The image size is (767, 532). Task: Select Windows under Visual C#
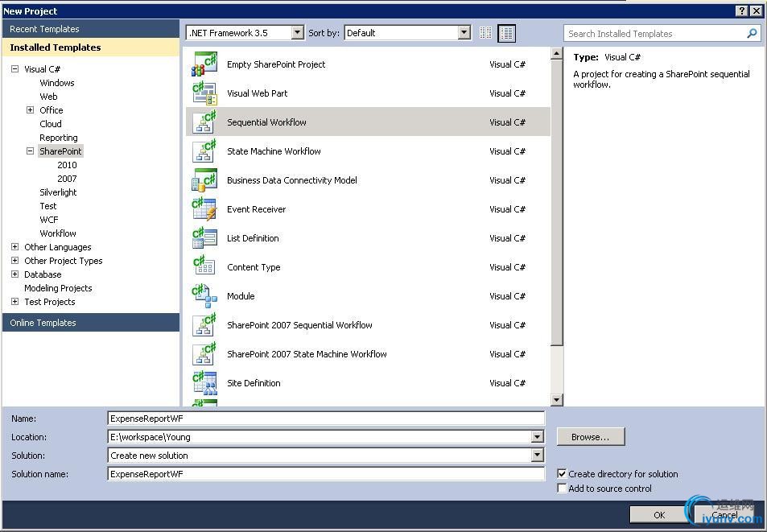(x=57, y=83)
